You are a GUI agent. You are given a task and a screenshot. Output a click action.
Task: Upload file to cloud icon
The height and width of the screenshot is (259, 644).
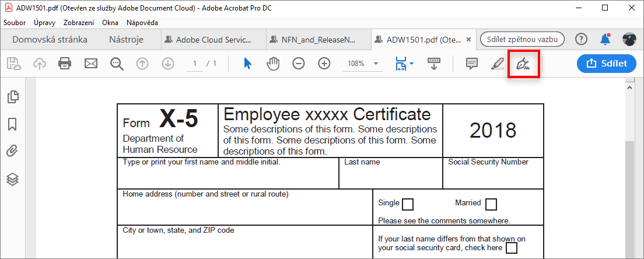click(x=40, y=64)
